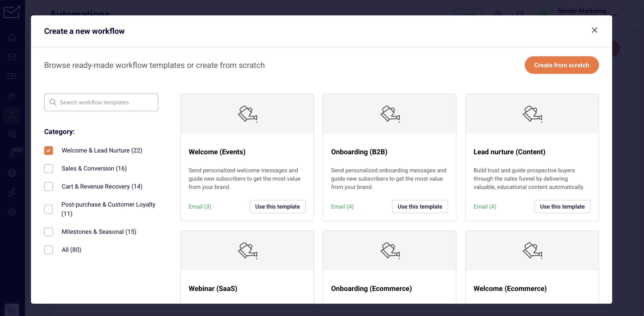Use the Welcome (Events) template
Screen dimensions: 644x316
point(277,207)
